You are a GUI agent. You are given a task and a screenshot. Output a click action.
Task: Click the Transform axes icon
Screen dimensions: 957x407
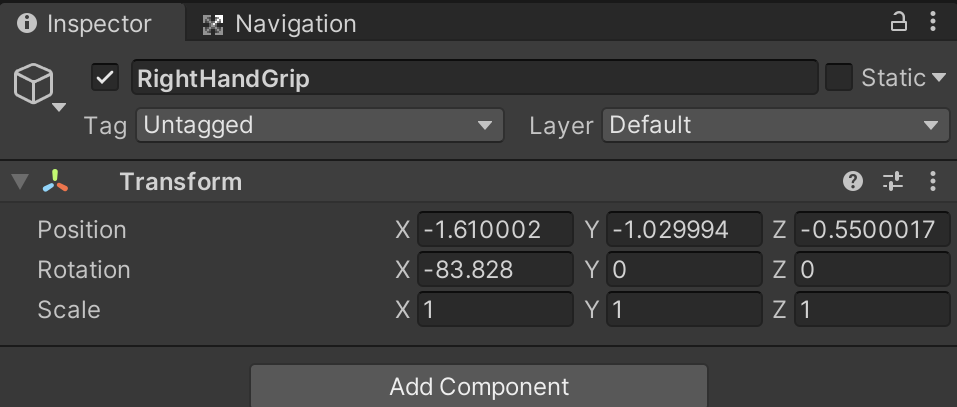pos(56,182)
